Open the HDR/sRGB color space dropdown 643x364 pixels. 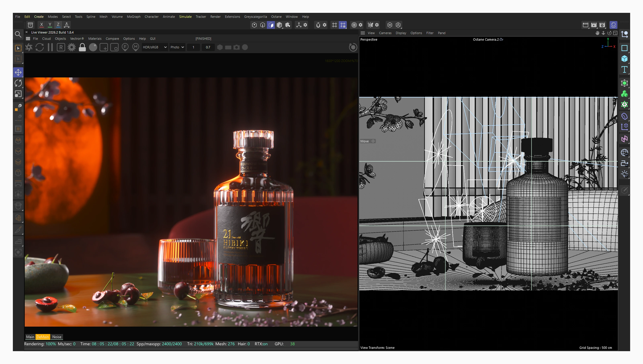155,47
